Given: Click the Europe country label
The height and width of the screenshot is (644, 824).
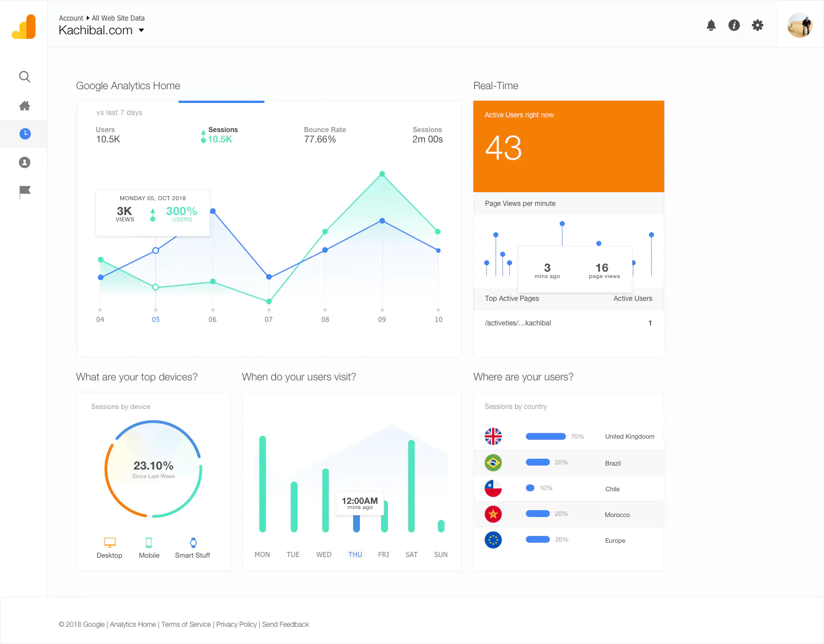Looking at the screenshot, I should [x=615, y=540].
